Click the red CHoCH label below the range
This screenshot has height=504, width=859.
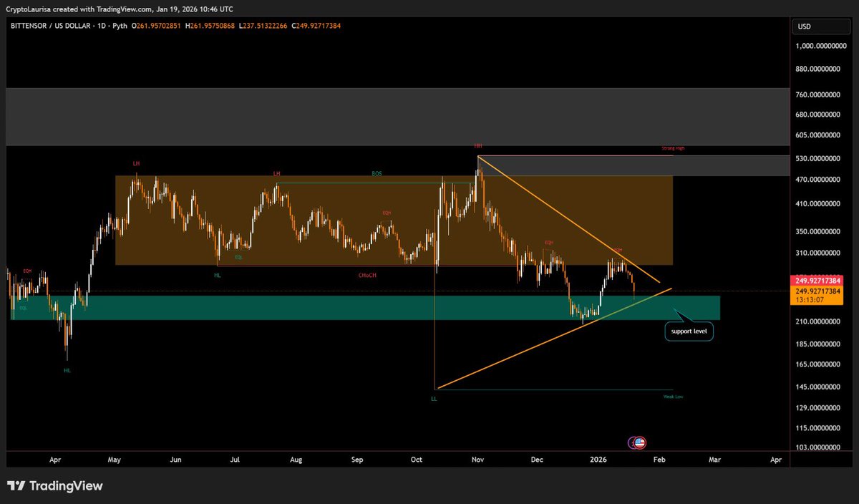pyautogui.click(x=367, y=275)
